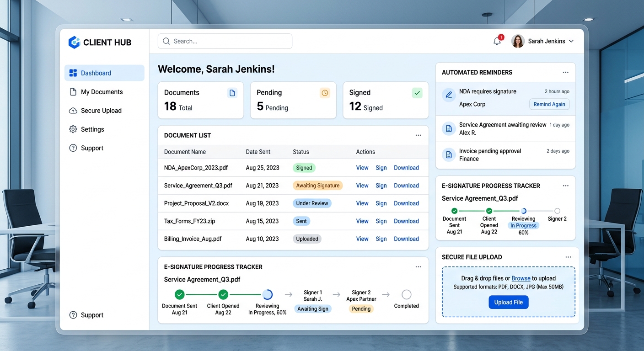
Task: Click the Documents card file icon
Action: coord(232,92)
